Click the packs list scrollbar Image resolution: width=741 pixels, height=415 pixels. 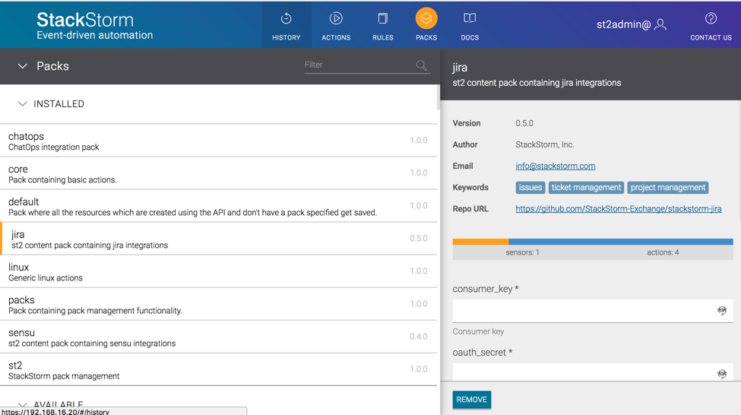pyautogui.click(x=438, y=98)
